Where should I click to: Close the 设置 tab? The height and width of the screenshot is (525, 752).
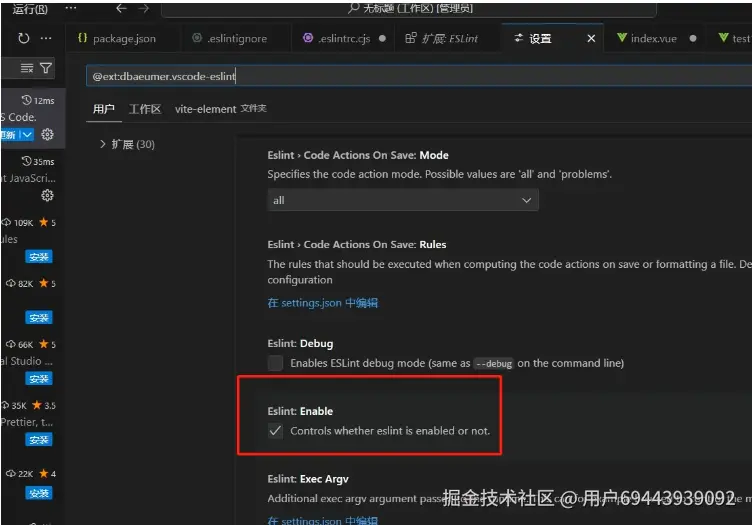tap(591, 38)
